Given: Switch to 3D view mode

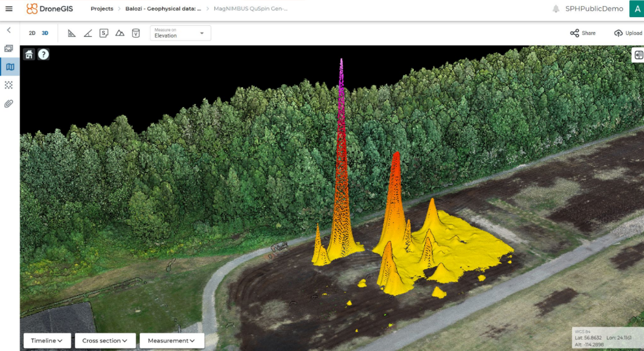Looking at the screenshot, I should point(45,33).
